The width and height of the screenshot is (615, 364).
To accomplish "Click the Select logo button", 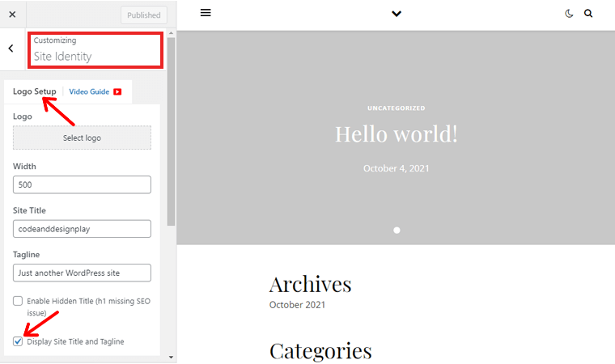I will coord(82,138).
